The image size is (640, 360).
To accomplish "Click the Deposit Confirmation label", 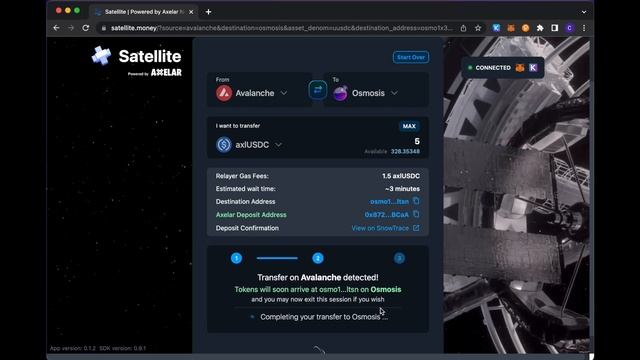I will click(x=247, y=228).
